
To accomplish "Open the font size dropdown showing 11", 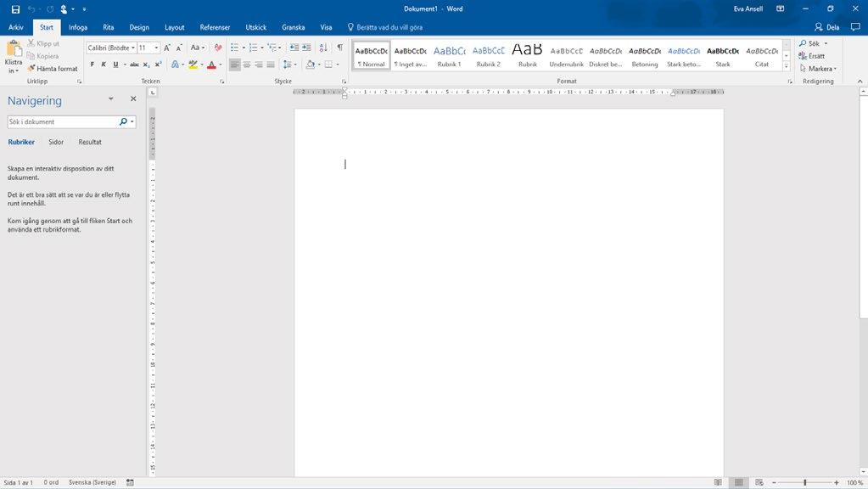I will pos(156,48).
